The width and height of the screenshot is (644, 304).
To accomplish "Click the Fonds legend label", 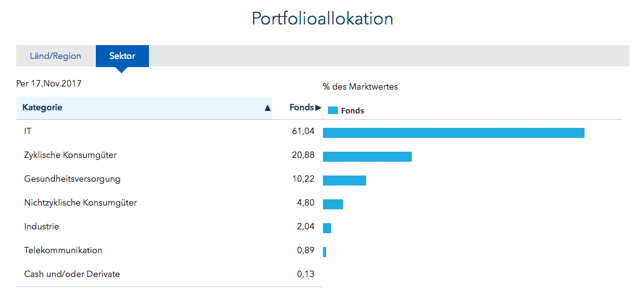I will tap(353, 111).
